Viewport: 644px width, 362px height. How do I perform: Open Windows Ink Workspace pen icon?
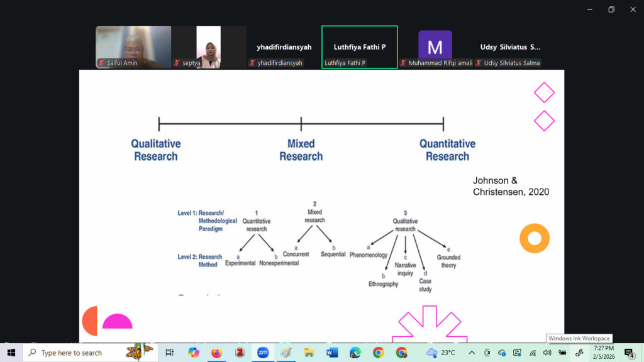pos(579,353)
